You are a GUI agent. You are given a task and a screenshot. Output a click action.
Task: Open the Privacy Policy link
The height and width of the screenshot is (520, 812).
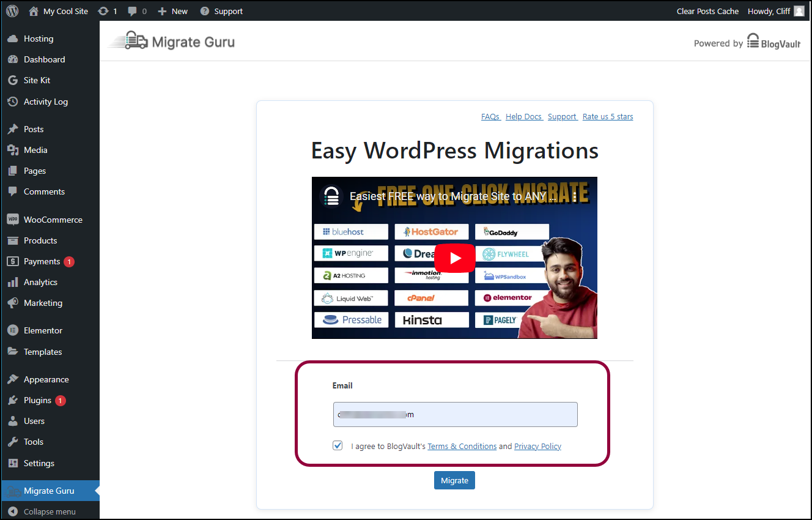[x=537, y=446]
